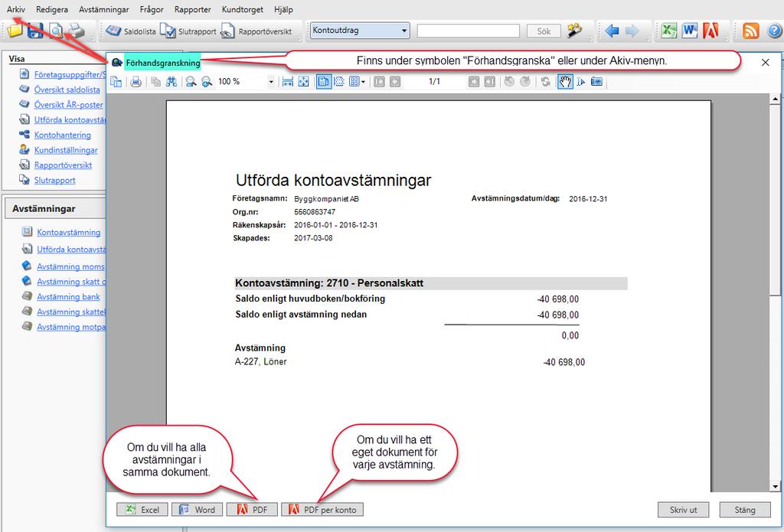
Task: Go to next page in preview
Action: (473, 81)
